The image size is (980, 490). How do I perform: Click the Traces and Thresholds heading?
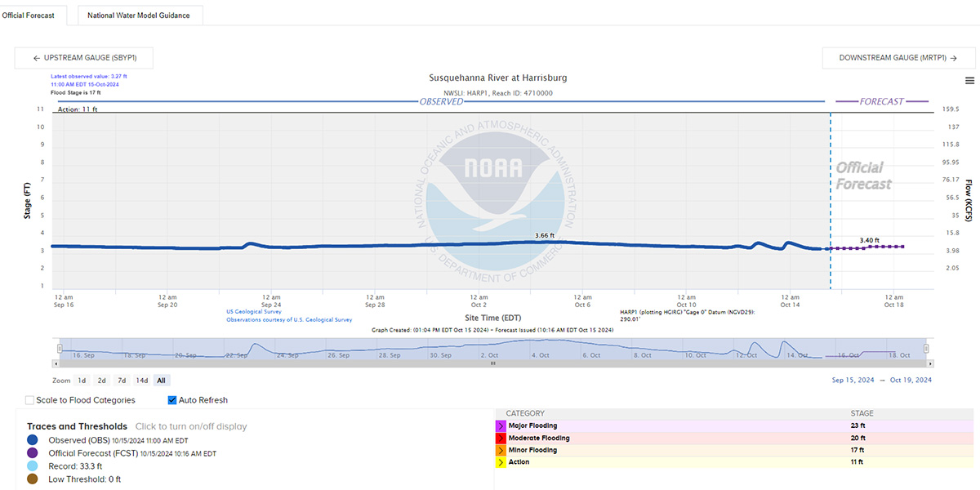pyautogui.click(x=77, y=426)
